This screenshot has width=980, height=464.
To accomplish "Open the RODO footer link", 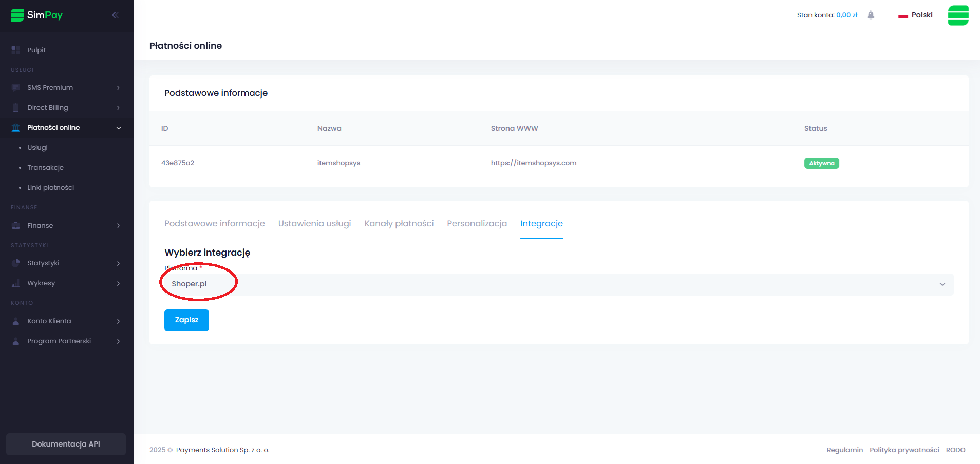I will [x=955, y=450].
